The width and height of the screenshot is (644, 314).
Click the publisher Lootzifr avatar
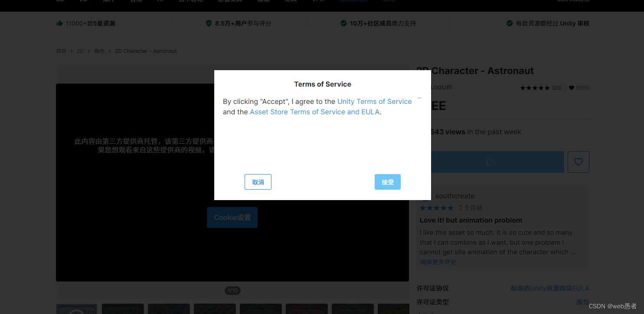[x=422, y=87]
